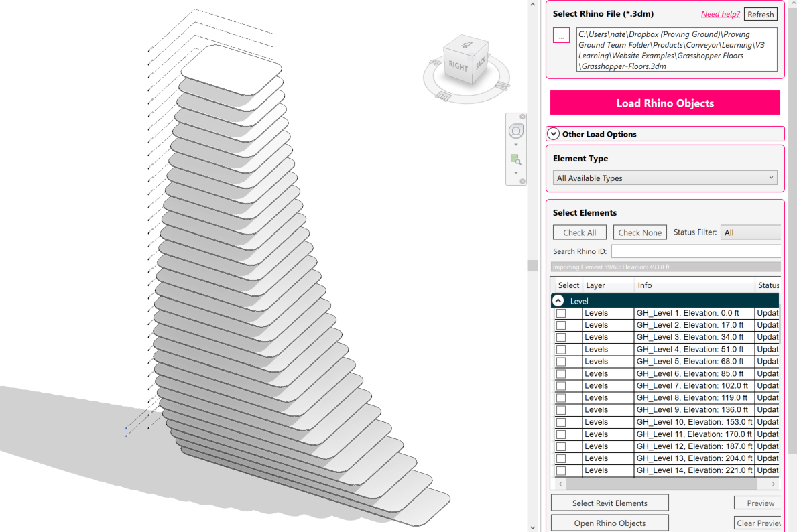The width and height of the screenshot is (797, 532).
Task: Check the checkbox for GH_Level 7
Action: (561, 385)
